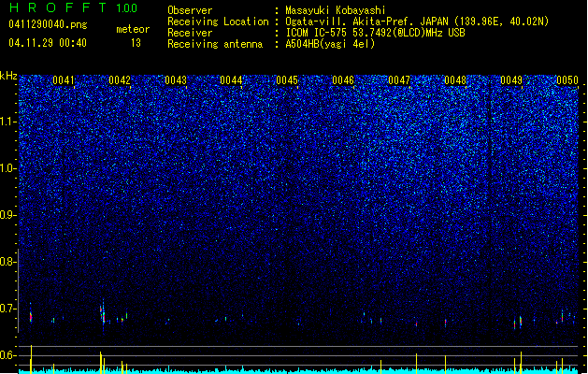Click the 0042 time marker
The height and width of the screenshot is (374, 588).
pyautogui.click(x=120, y=80)
